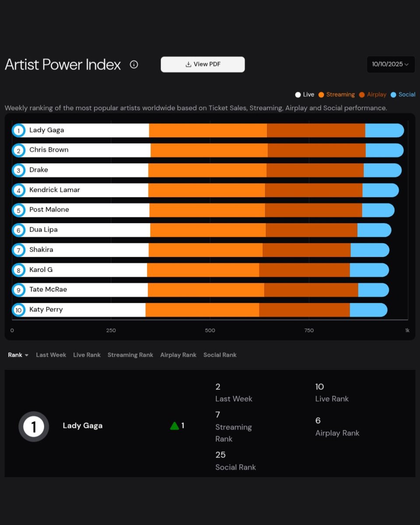This screenshot has width=420, height=525.
Task: Click Drake's dark orange Airplay bar segment
Action: point(315,170)
